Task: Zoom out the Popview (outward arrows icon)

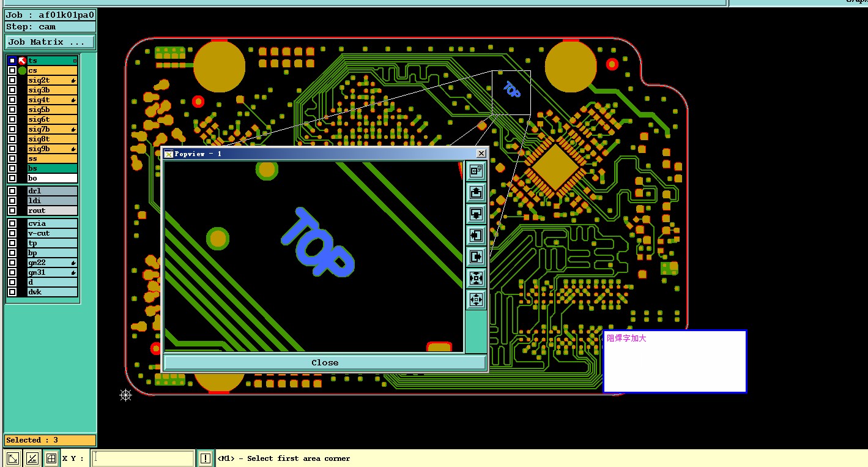Action: (x=476, y=299)
